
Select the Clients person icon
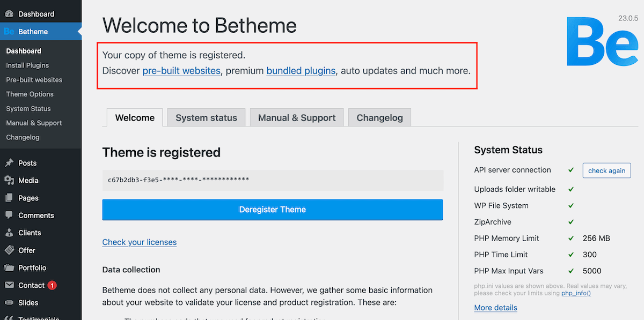tap(9, 233)
